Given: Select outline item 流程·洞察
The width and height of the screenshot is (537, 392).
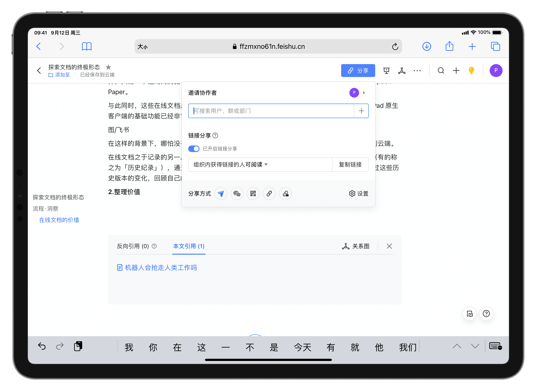Looking at the screenshot, I should 45,209.
